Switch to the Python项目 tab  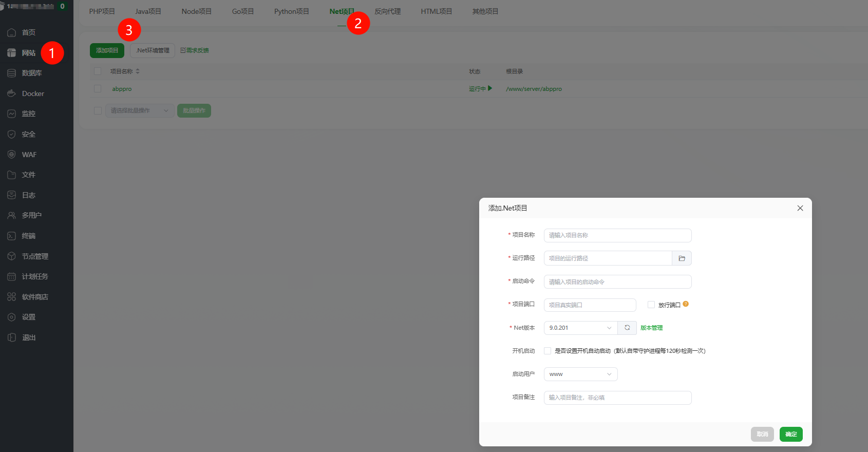291,11
